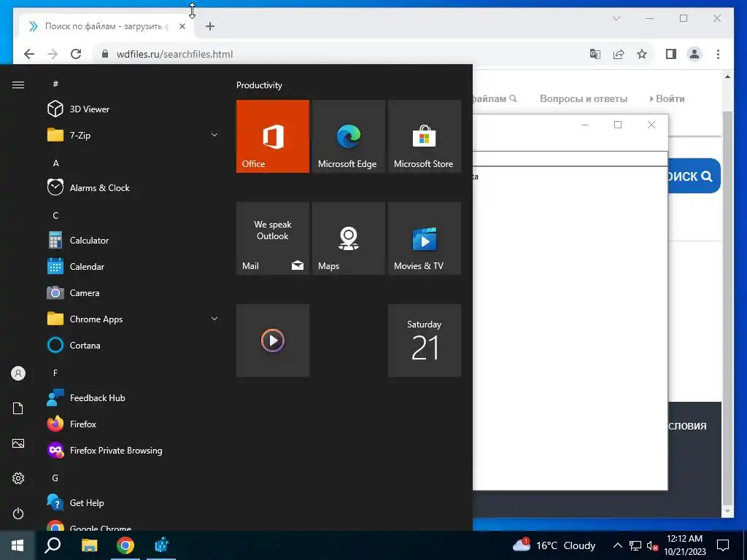Click the Productivity group header
The height and width of the screenshot is (560, 747).
coord(259,85)
